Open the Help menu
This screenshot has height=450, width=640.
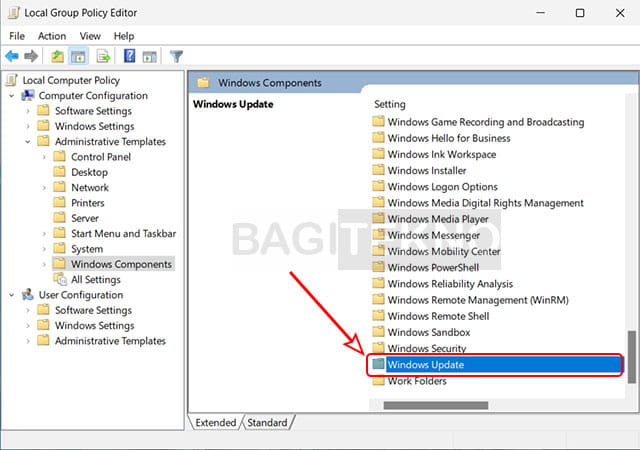tap(124, 36)
